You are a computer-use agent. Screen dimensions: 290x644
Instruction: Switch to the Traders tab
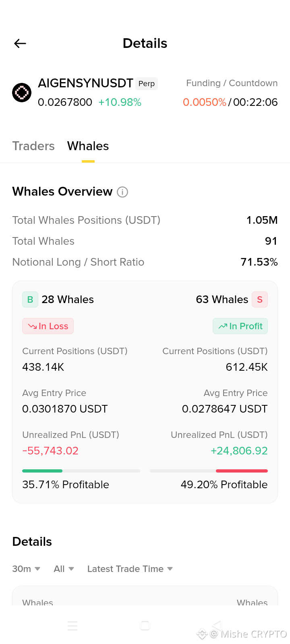point(33,146)
